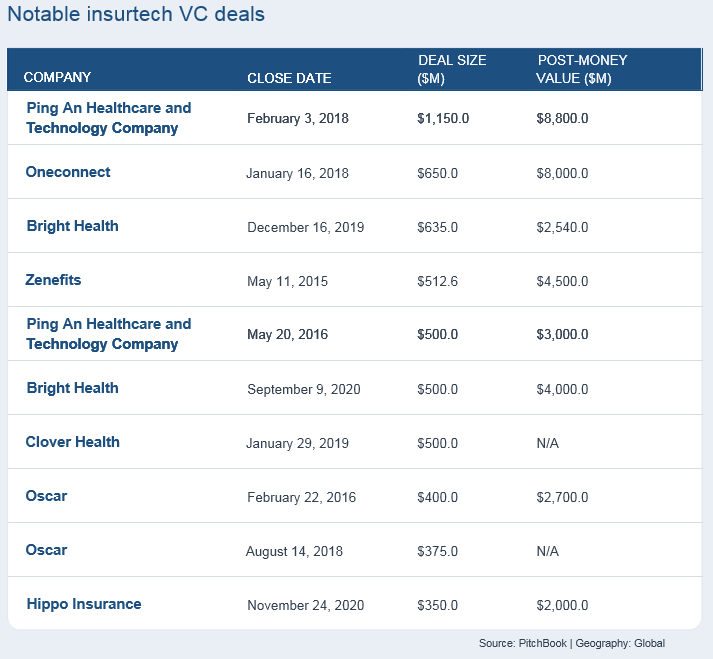
Task: Open the Clover Health company link
Action: 72,442
